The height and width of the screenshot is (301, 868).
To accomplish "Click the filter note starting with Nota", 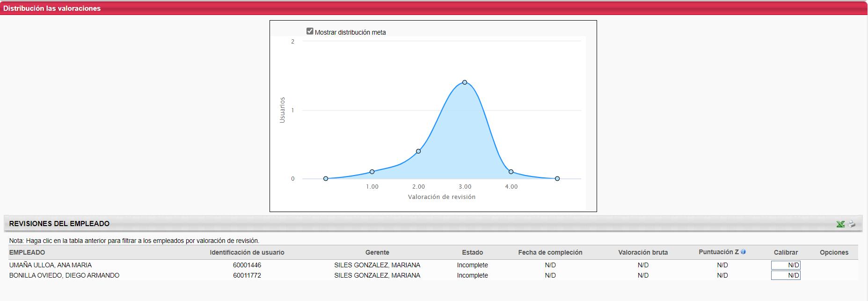I will click(x=134, y=241).
